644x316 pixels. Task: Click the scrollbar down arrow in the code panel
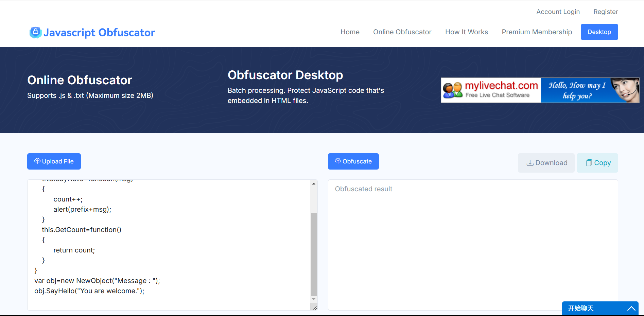tap(313, 300)
